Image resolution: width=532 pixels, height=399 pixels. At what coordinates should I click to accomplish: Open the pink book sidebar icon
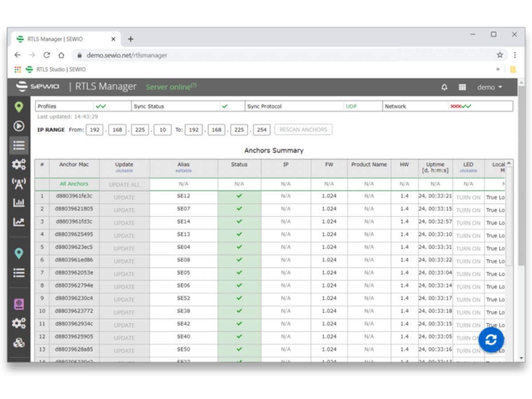pyautogui.click(x=19, y=304)
